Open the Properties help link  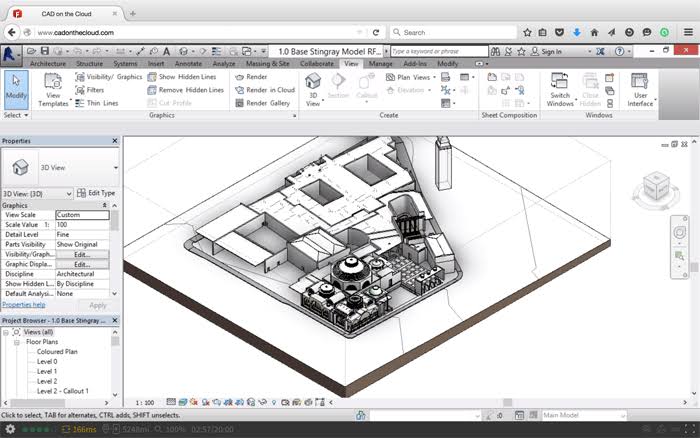point(24,305)
